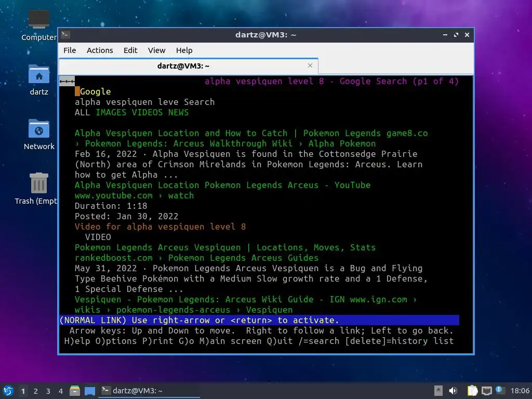
Task: Maximize the terminal window
Action: 456,35
